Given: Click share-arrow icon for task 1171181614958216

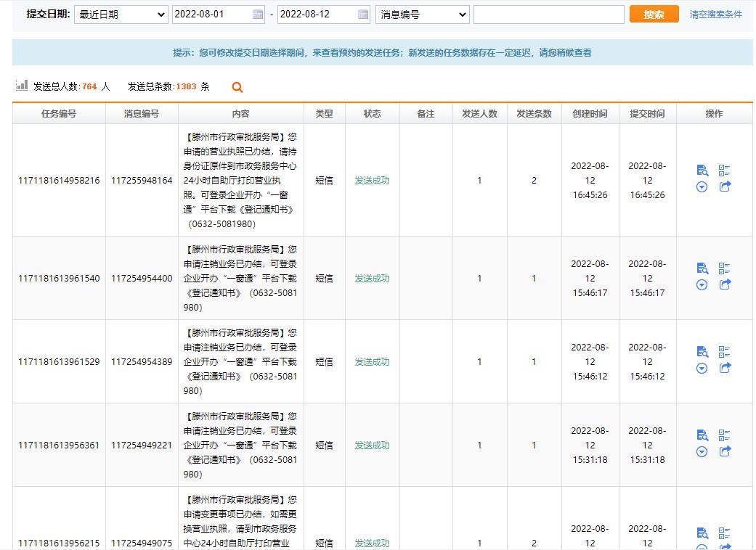Looking at the screenshot, I should coord(725,186).
